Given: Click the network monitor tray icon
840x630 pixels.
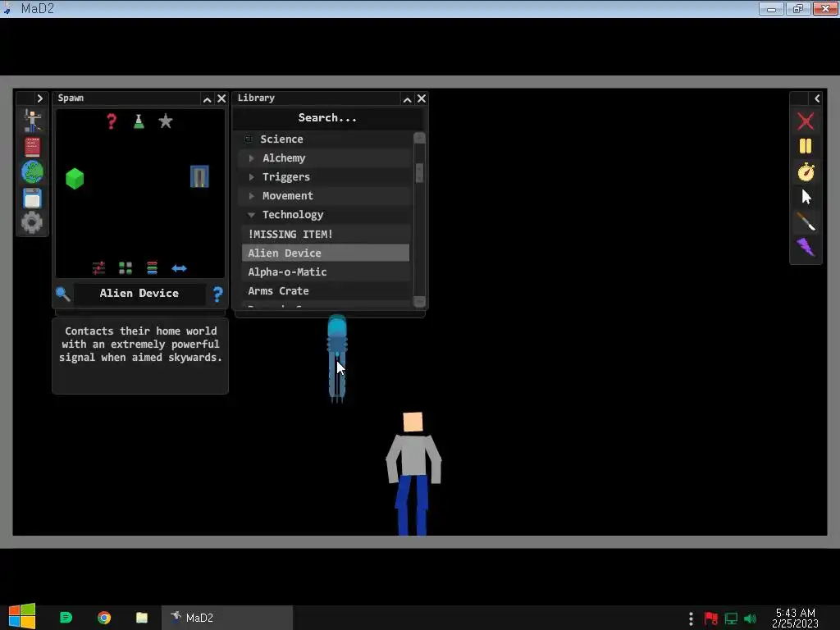Looking at the screenshot, I should click(x=731, y=619).
